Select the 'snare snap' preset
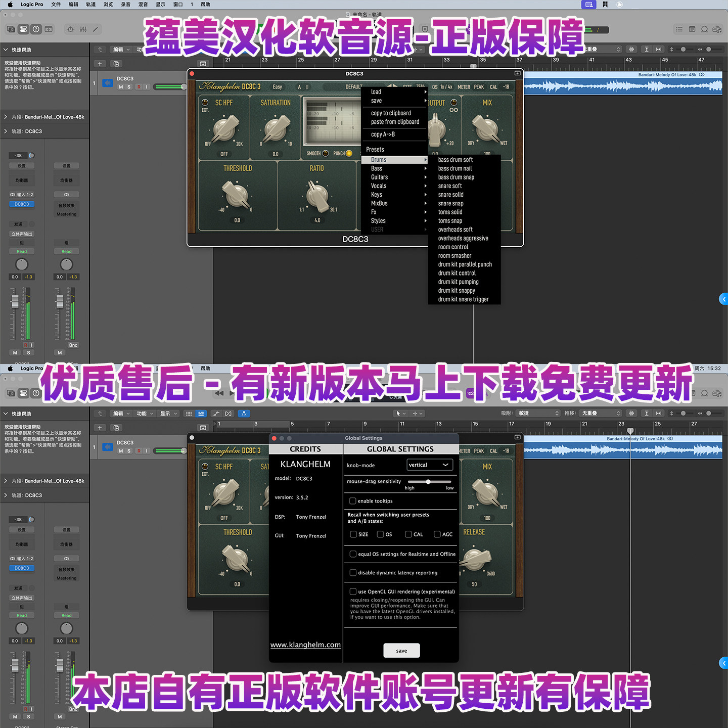 (x=464, y=203)
